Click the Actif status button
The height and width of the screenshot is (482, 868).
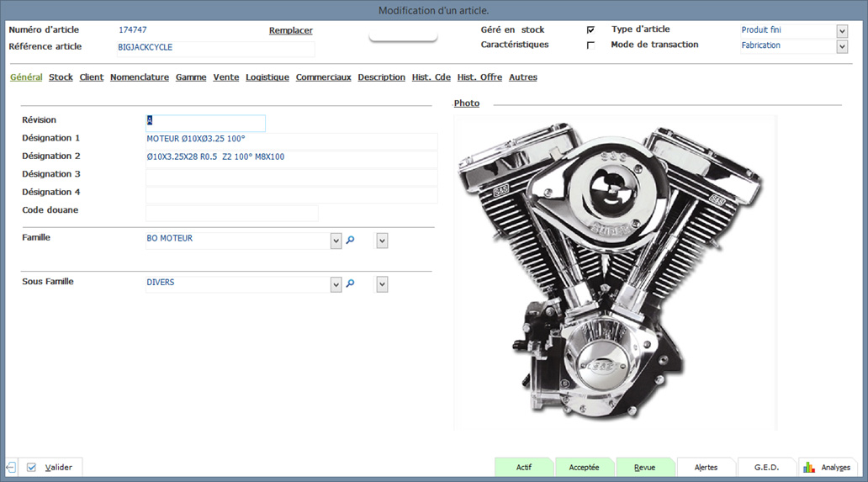pos(524,467)
